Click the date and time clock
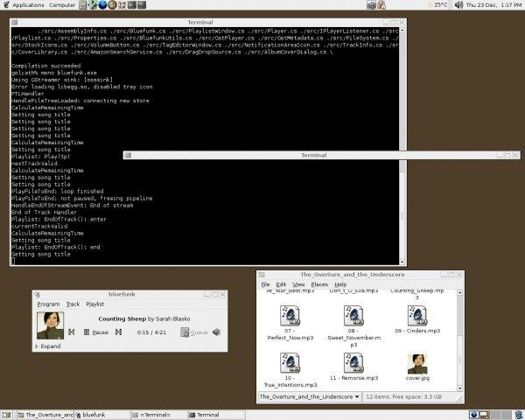The image size is (525, 420). coord(493,5)
